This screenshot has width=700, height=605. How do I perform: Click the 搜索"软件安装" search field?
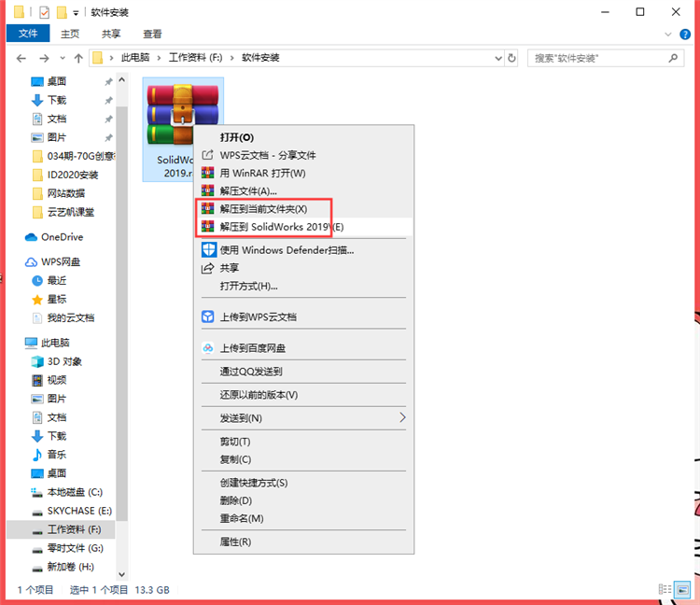coord(606,58)
